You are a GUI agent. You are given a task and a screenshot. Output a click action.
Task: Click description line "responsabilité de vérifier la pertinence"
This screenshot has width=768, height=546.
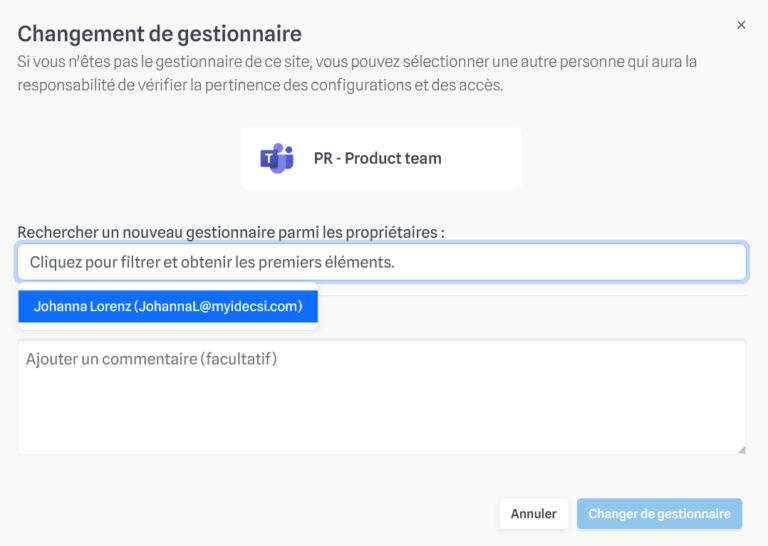tap(260, 85)
